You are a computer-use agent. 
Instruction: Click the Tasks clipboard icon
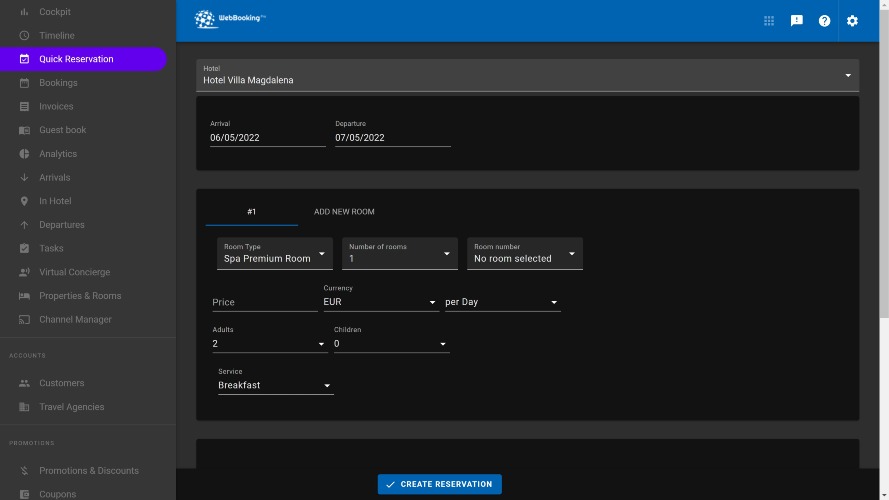click(x=24, y=248)
